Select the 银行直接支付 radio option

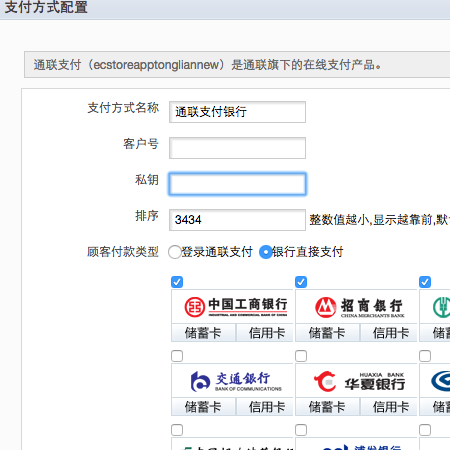tap(266, 252)
